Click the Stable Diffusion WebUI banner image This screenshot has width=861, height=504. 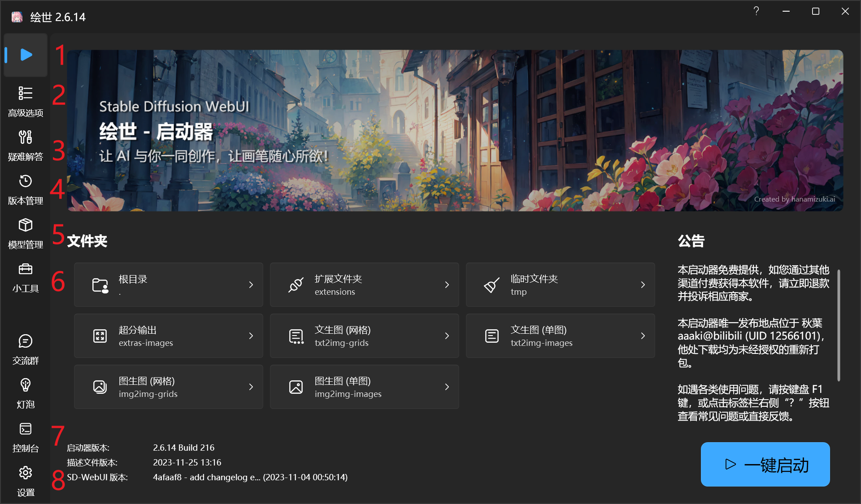click(x=455, y=130)
